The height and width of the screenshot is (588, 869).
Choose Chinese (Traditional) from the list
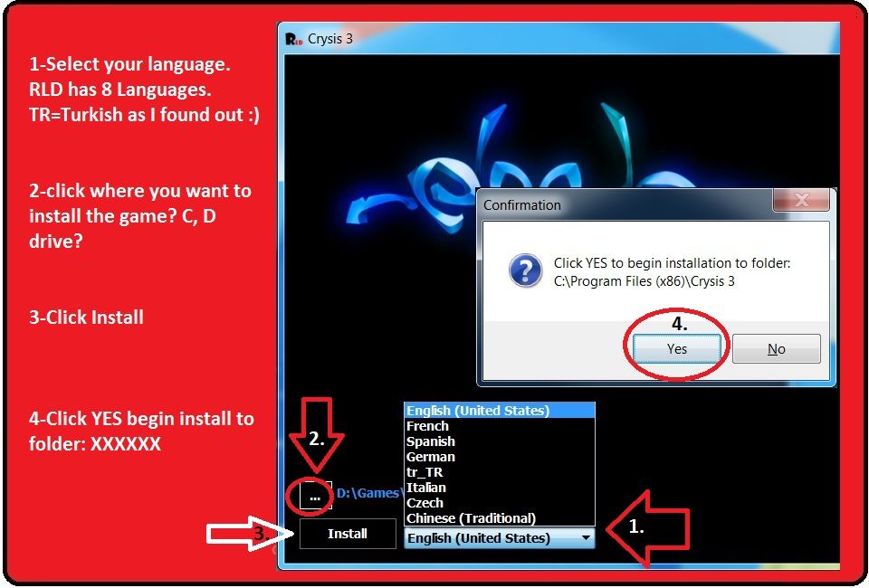[500, 518]
